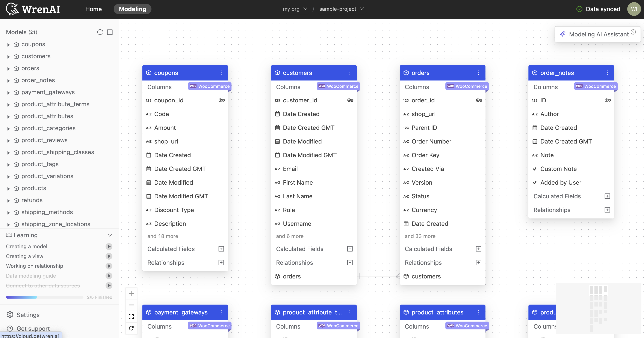
Task: Click the add model icon next to Models
Action: (x=109, y=32)
